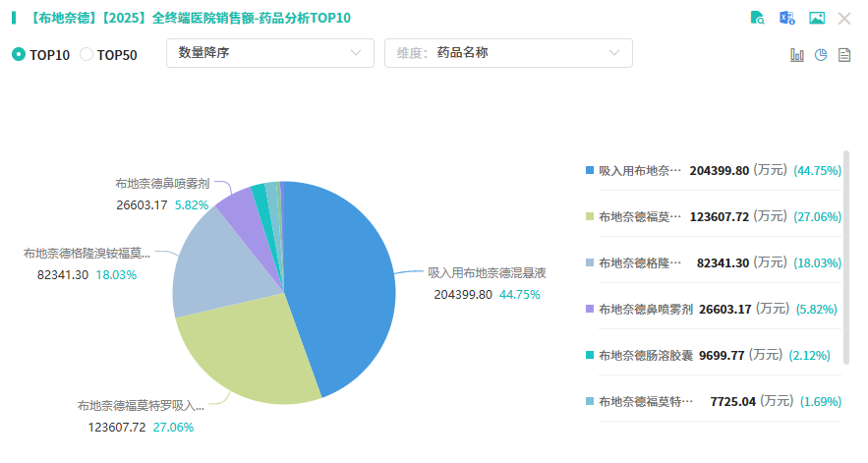This screenshot has height=463, width=868.
Task: Click the 布地奈德鼻喷雾剂 legend item
Action: (645, 309)
